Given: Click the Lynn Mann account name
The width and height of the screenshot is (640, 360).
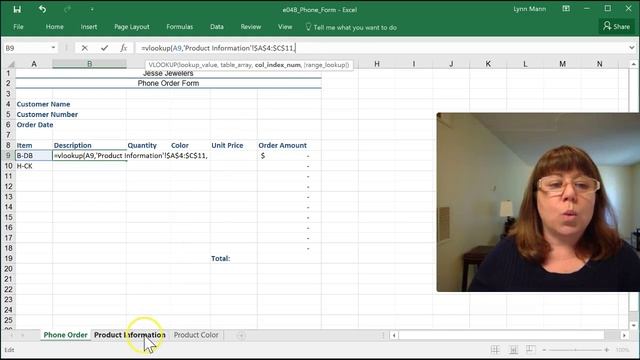Looking at the screenshot, I should [x=529, y=9].
